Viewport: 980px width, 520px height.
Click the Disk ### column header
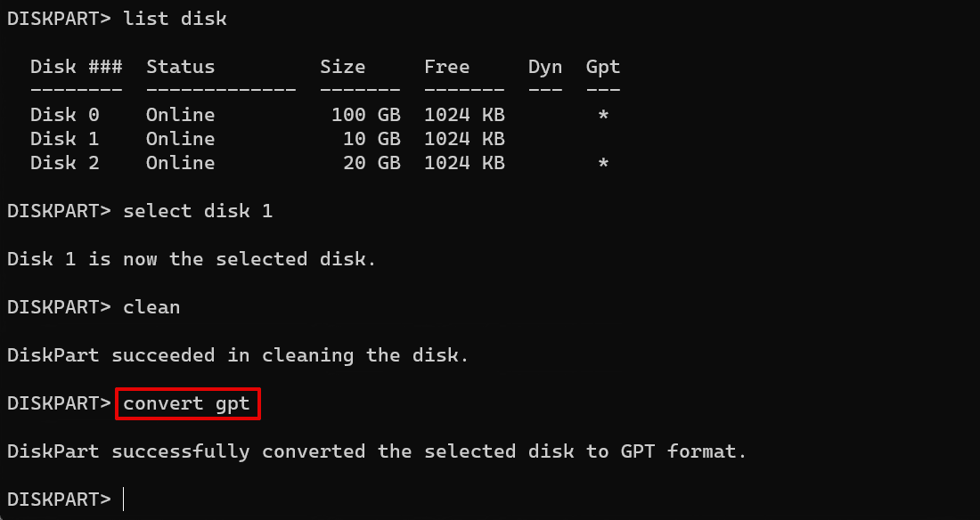point(76,67)
